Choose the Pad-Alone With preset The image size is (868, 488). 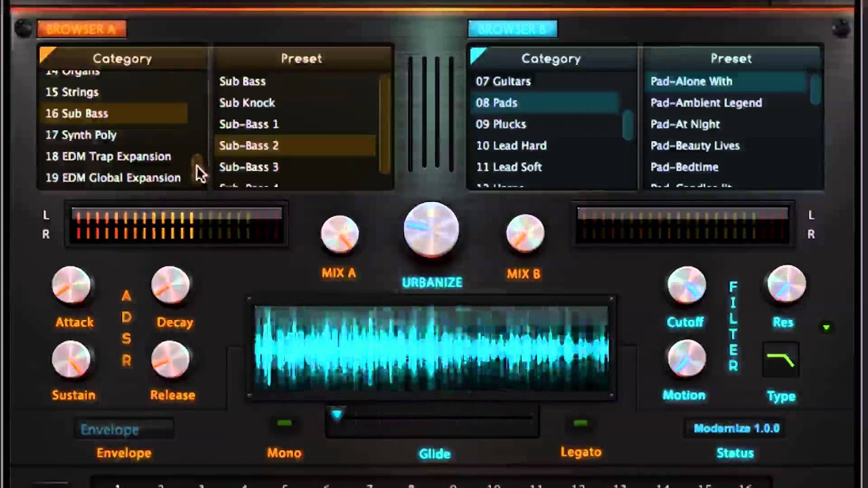(x=726, y=81)
